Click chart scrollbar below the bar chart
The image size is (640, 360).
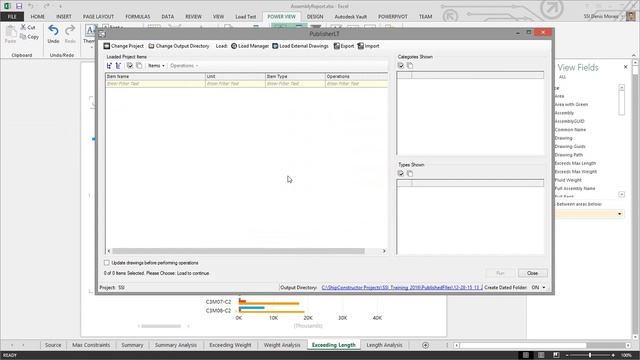[161, 326]
